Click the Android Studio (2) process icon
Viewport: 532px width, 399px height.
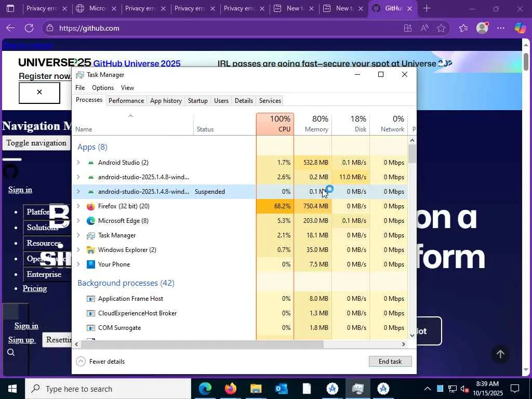90,163
